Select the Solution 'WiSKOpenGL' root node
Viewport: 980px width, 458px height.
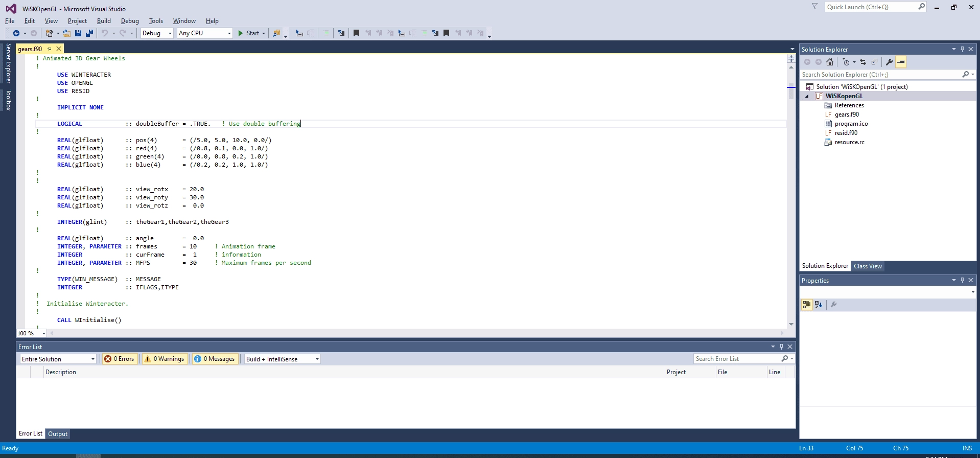coord(861,87)
